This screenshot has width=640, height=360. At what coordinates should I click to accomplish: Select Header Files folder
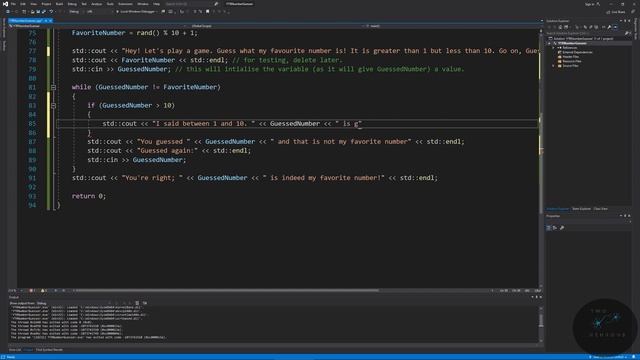571,57
